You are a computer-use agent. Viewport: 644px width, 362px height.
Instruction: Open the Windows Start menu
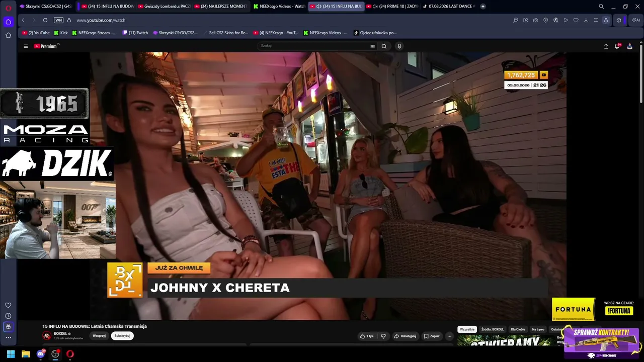(11, 354)
